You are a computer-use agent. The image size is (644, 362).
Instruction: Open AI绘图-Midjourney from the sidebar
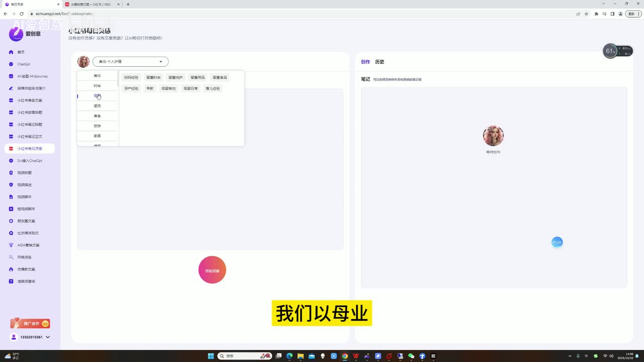tap(11, 76)
